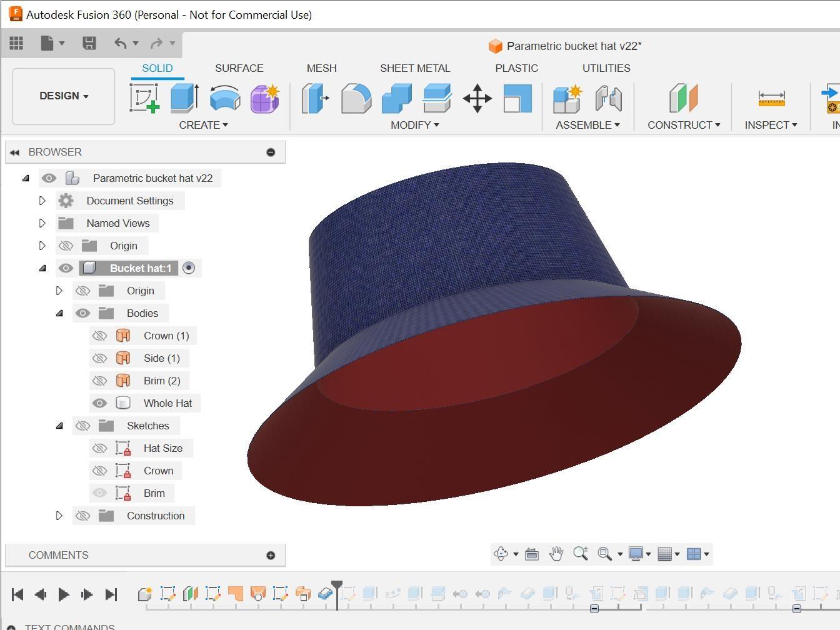Hide the Whole Hat body

coord(99,403)
